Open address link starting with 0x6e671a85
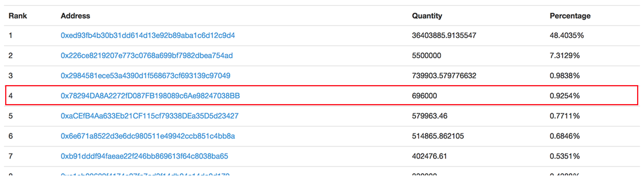This screenshot has height=176, width=644. click(x=148, y=136)
